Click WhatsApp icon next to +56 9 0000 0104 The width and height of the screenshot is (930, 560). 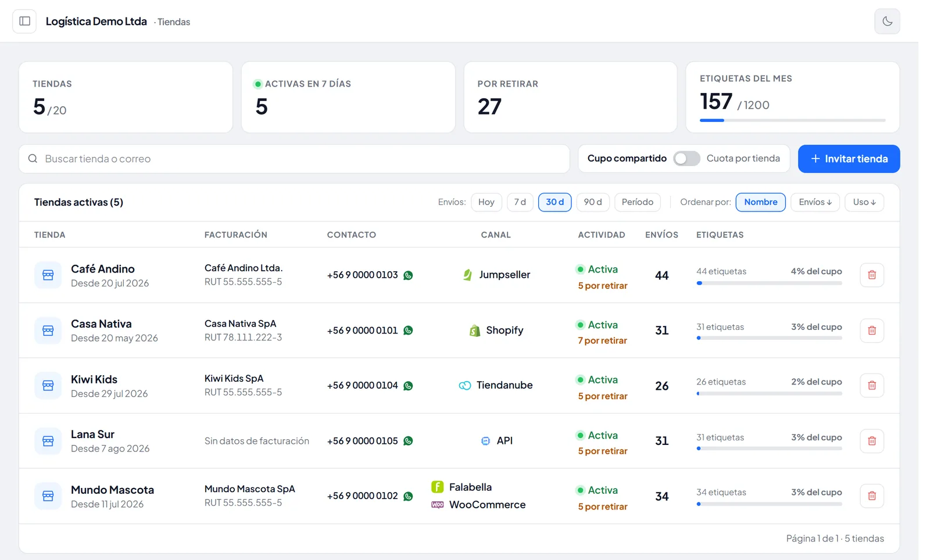click(x=408, y=386)
